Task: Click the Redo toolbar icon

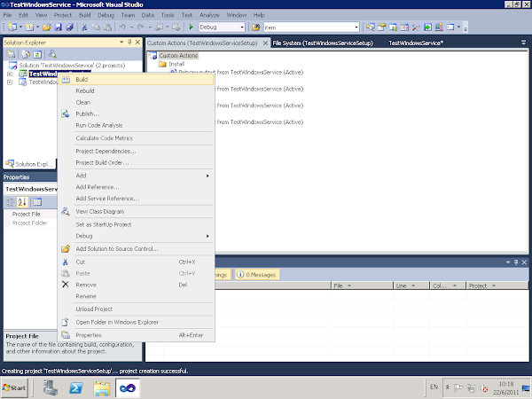Action: pos(140,27)
